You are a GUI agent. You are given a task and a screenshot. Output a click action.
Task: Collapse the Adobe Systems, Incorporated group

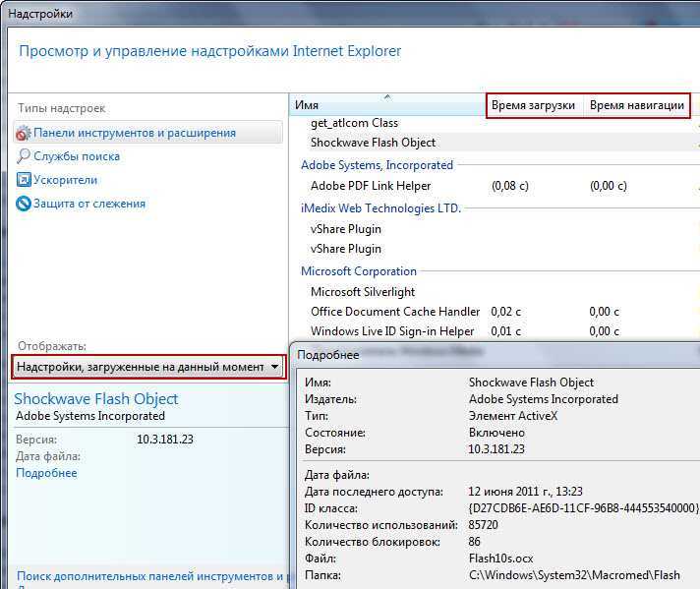(377, 165)
